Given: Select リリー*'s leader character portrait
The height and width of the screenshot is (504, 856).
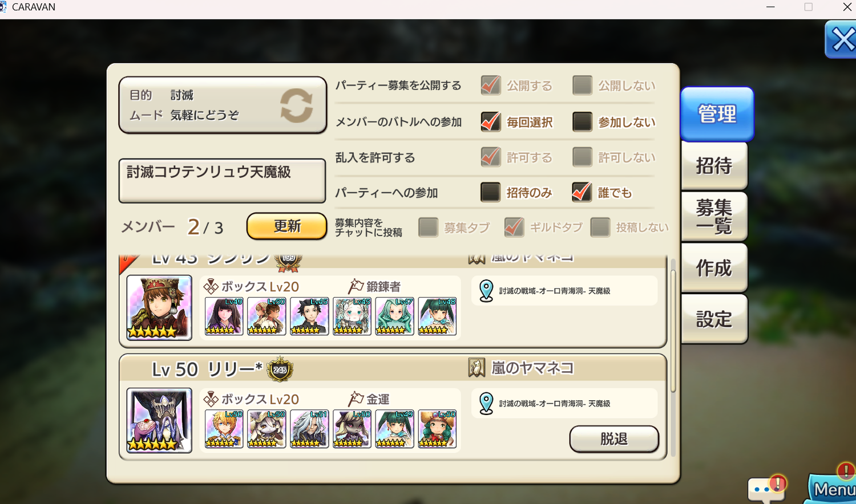Looking at the screenshot, I should click(159, 420).
